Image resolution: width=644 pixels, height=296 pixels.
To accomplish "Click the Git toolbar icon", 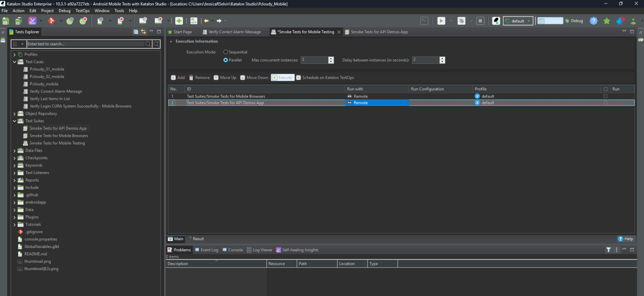I will (x=51, y=21).
